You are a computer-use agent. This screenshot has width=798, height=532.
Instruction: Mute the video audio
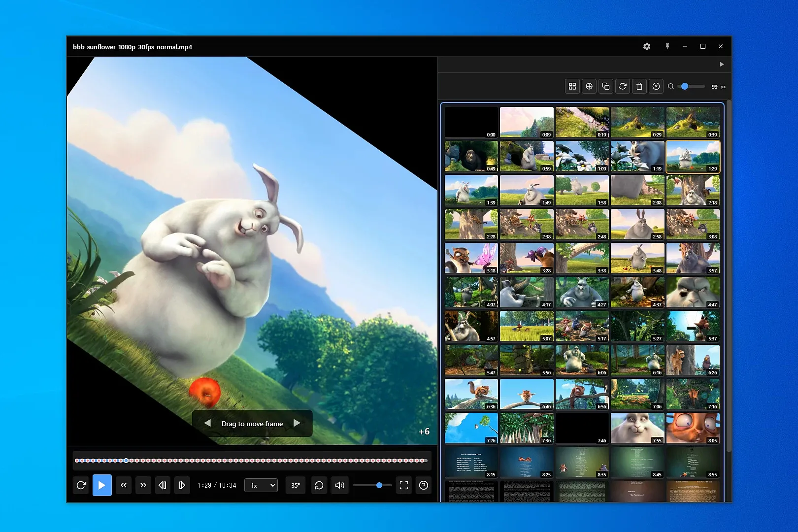(339, 485)
